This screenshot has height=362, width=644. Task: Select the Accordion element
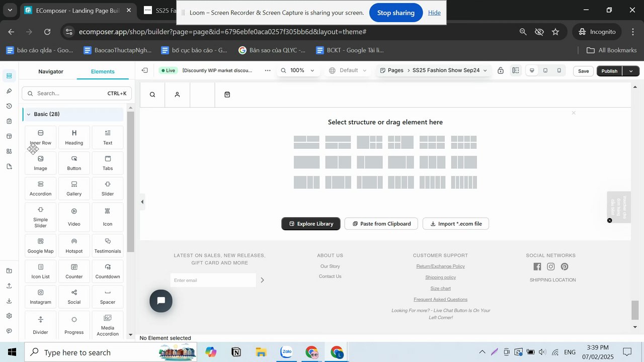point(40,188)
